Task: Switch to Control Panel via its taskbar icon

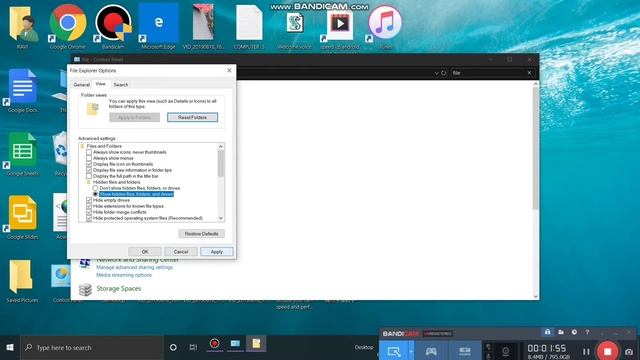Action: pyautogui.click(x=235, y=344)
